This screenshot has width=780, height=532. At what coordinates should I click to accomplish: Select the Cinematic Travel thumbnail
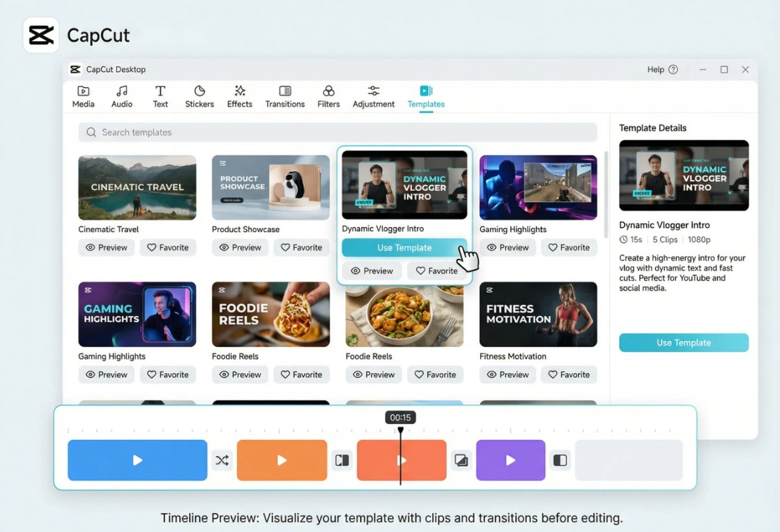tap(137, 188)
